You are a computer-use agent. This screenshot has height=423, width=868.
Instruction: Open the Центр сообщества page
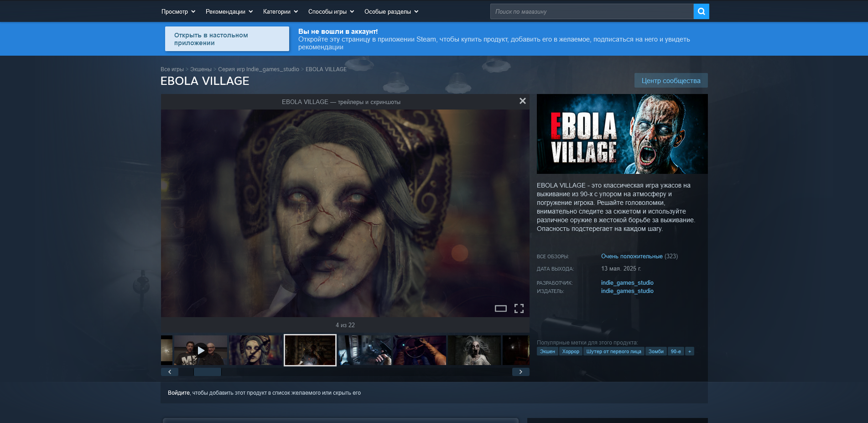[x=671, y=81]
